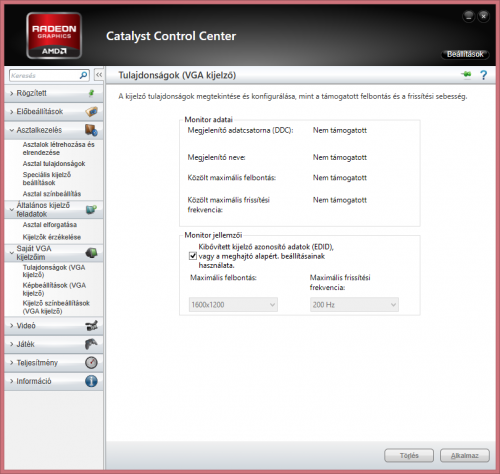This screenshot has width=500, height=474.
Task: Click Nem támogatott next to Megjelenítő neve
Action: pos(340,157)
